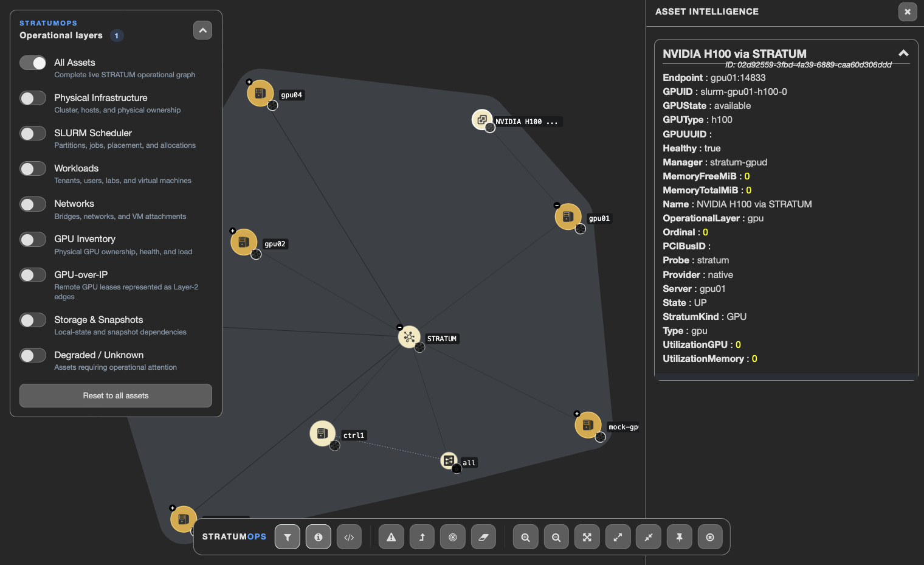
Task: Select the gpu04 server node
Action: 260,93
